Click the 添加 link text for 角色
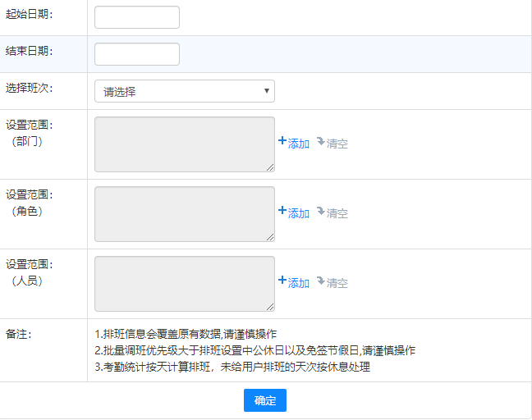The width and height of the screenshot is (532, 420). tap(299, 213)
